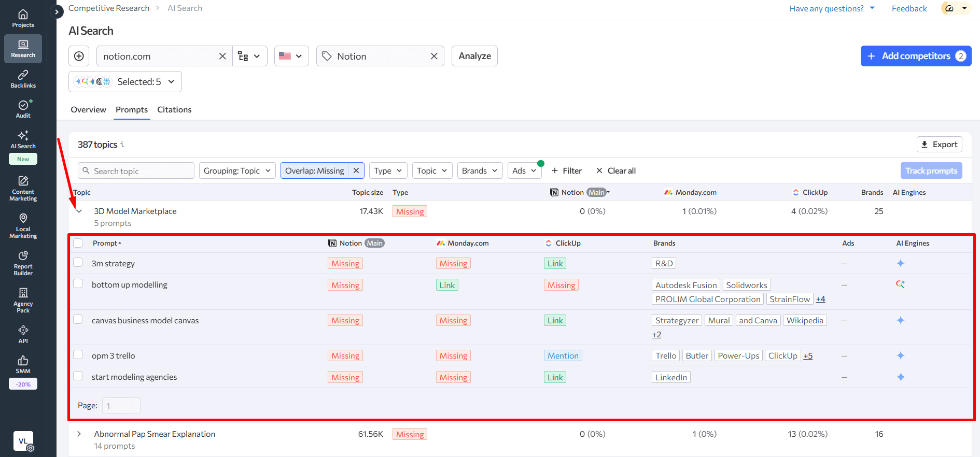Open the Brands filter dropdown

tap(480, 170)
